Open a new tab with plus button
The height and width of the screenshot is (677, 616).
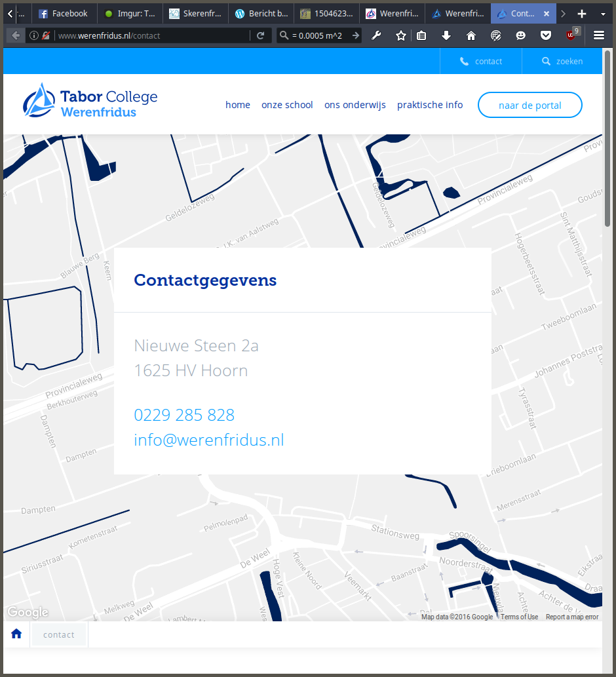581,13
